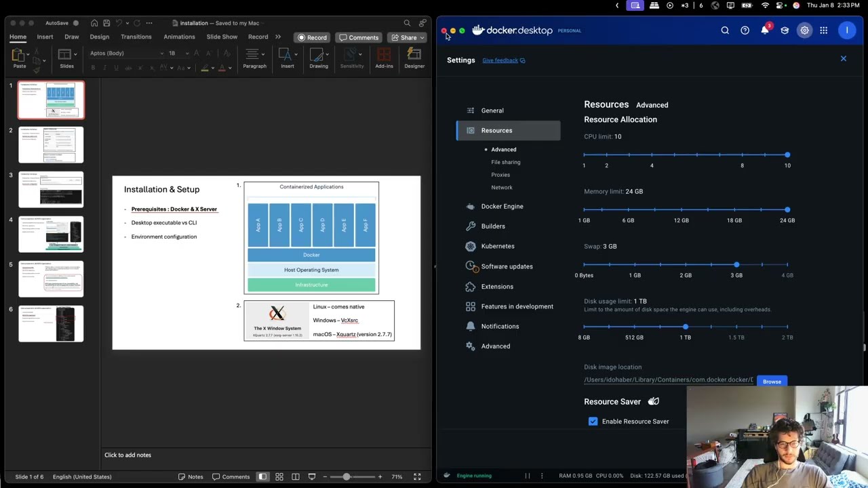The image size is (868, 488).
Task: Open Docker engine more options menu
Action: click(x=542, y=476)
